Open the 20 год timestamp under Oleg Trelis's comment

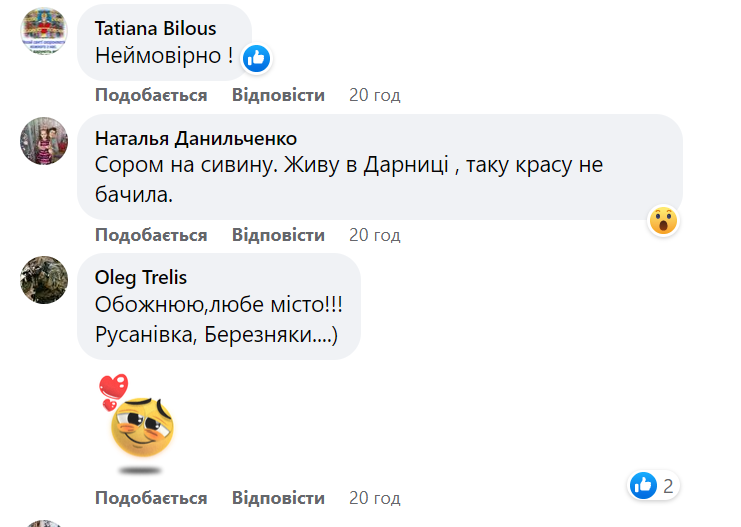pyautogui.click(x=374, y=497)
